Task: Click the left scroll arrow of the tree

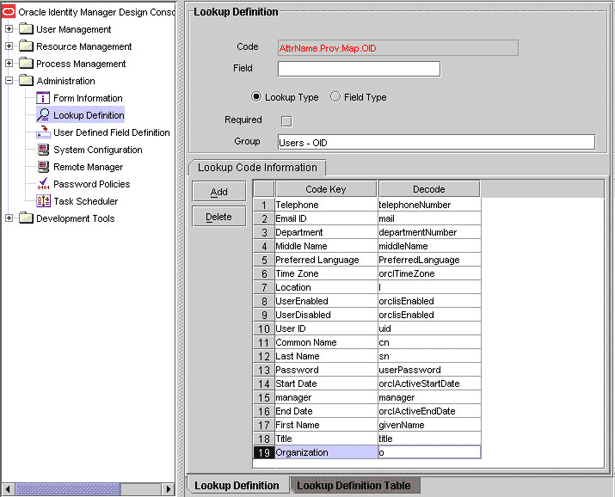Action: tap(7, 489)
